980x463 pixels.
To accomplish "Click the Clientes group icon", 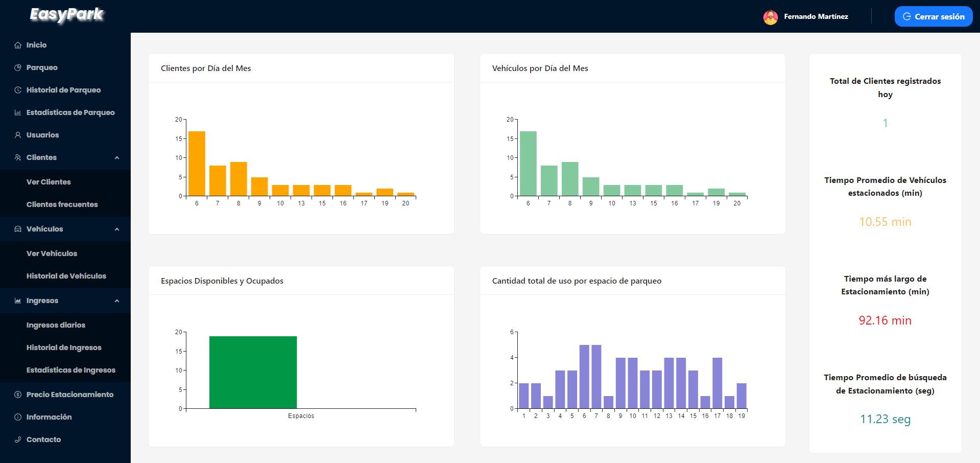I will click(x=18, y=157).
